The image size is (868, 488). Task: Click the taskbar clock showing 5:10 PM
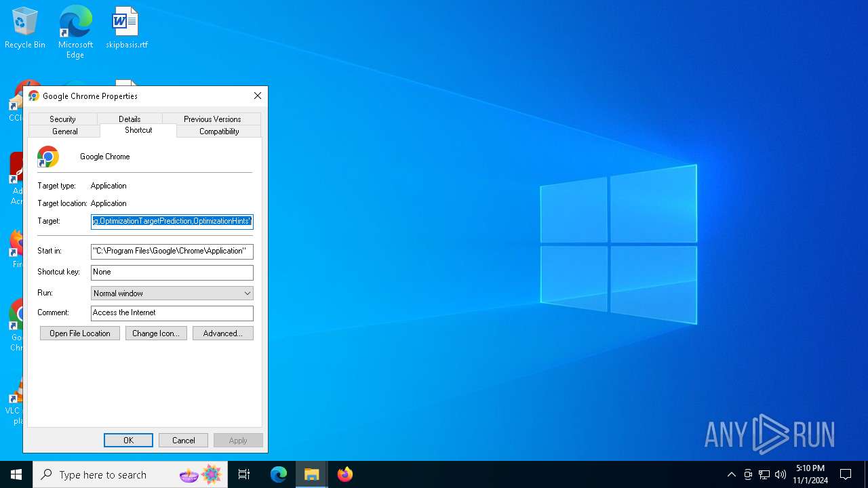tap(810, 474)
